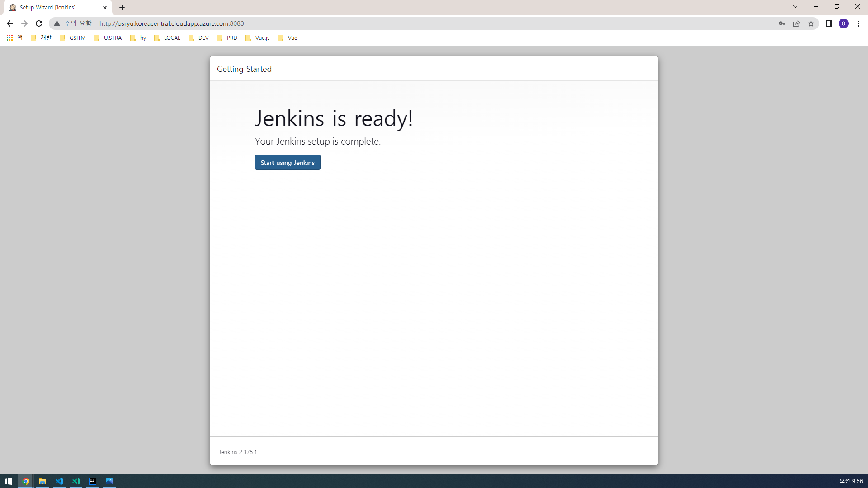Screen dimensions: 868x488
Task: Click the Start using Jenkins button
Action: tap(288, 163)
